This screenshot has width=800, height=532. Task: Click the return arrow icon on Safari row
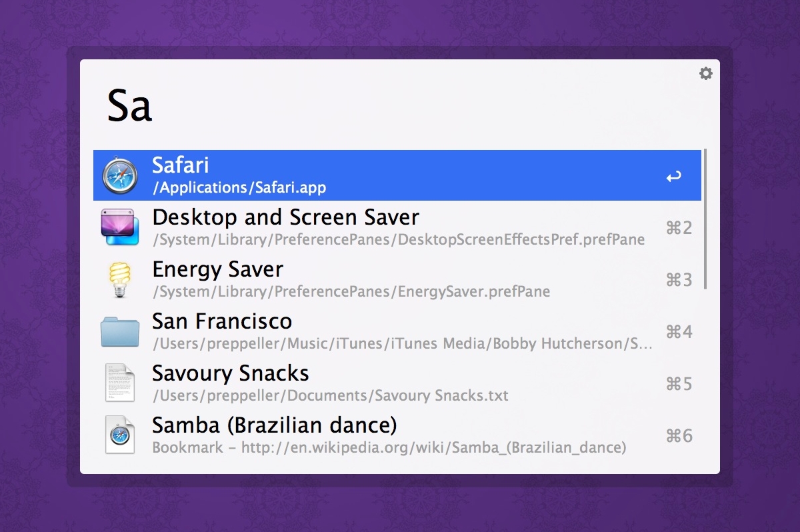674,177
